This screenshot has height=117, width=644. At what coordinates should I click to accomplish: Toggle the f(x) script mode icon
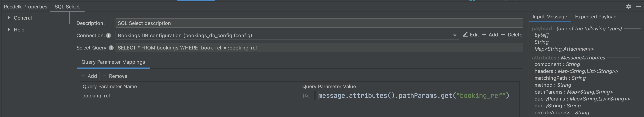point(306,96)
